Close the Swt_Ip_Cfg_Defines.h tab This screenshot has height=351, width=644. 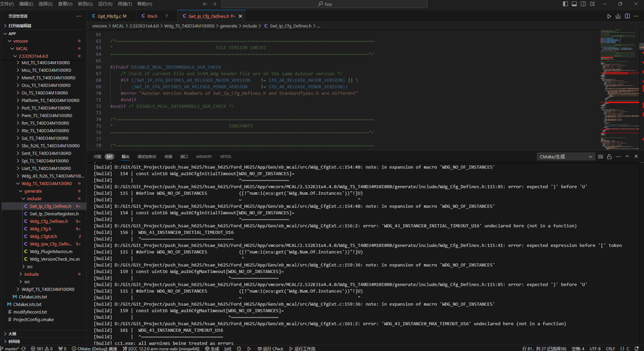tap(240, 16)
